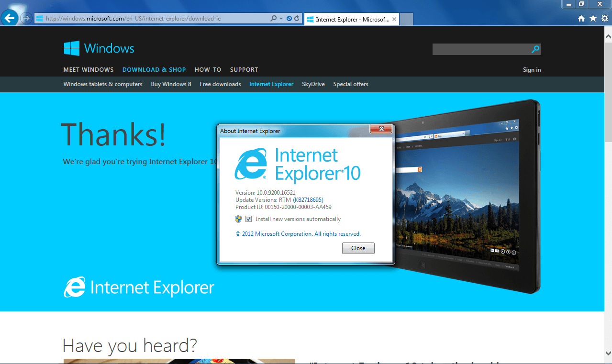This screenshot has width=612, height=364.
Task: Open the MEET WINDOWS menu
Action: (89, 70)
